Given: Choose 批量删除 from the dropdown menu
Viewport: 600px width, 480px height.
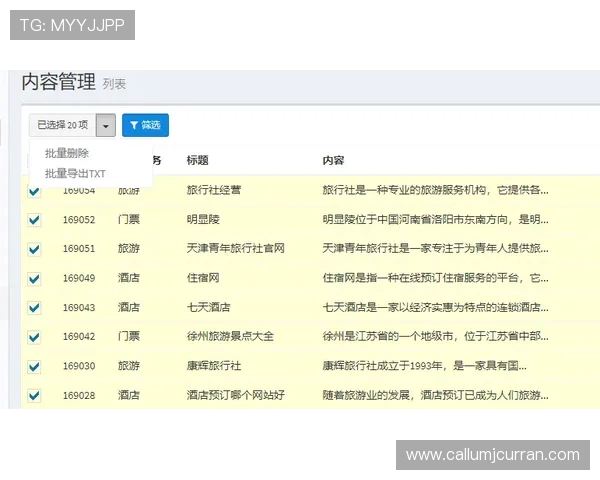Looking at the screenshot, I should coord(67,153).
